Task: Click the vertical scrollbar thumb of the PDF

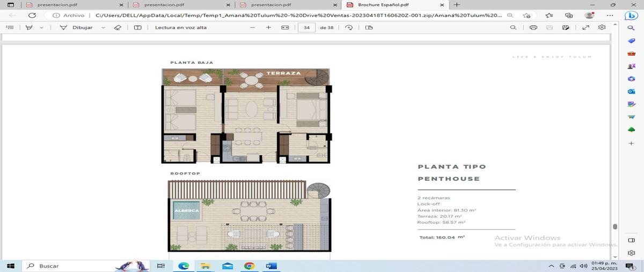Action: tap(615, 227)
